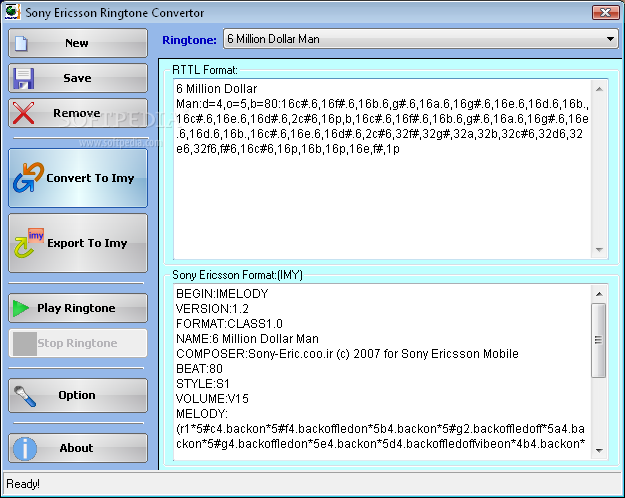Click the VOLUME:V15 line
The image size is (625, 498).
212,399
